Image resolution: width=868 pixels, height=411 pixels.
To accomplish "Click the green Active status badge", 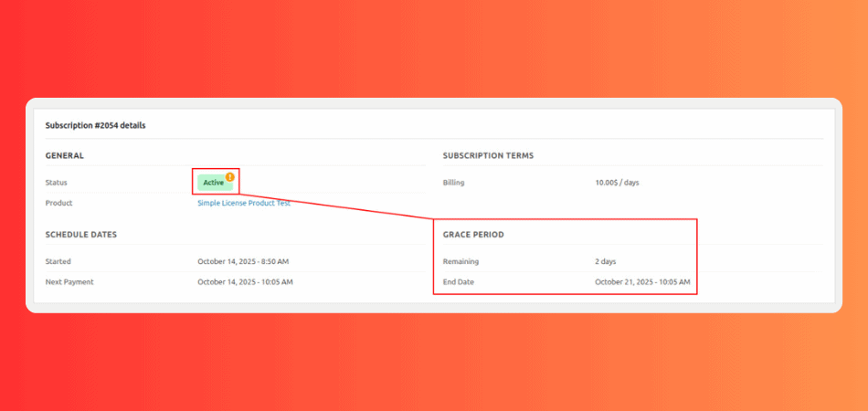I will [213, 183].
